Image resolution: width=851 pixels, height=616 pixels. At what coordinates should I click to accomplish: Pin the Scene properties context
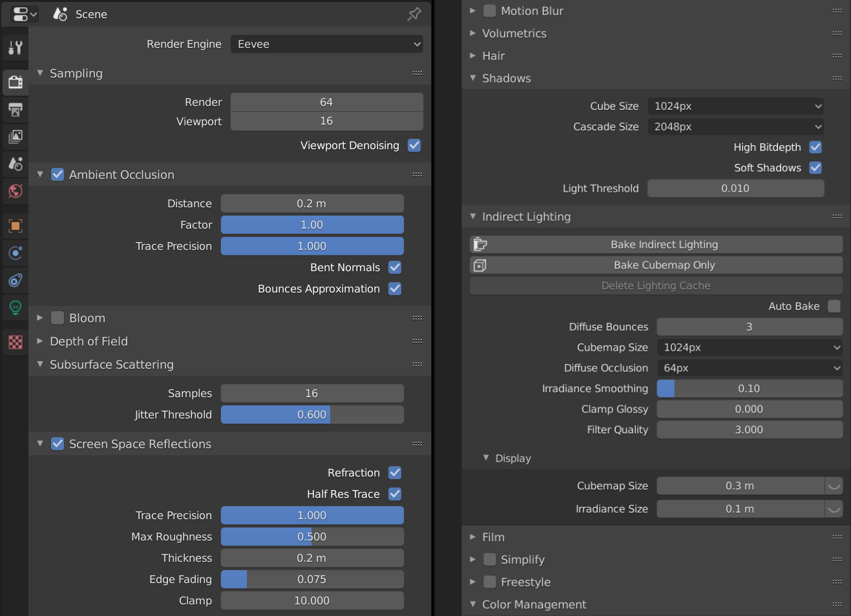pos(414,14)
